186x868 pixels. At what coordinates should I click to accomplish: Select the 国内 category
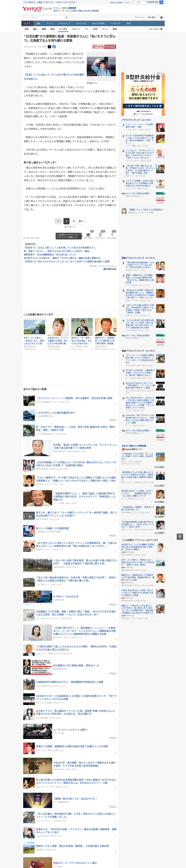pyautogui.click(x=35, y=29)
